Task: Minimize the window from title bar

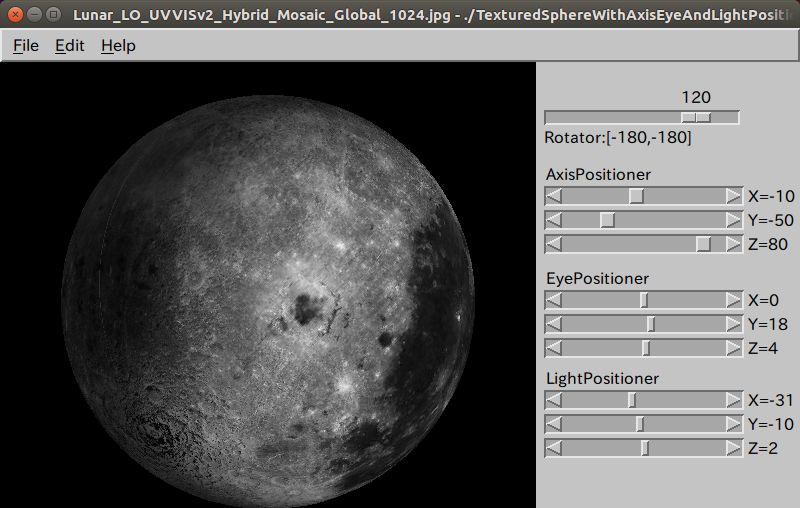Action: [34, 14]
